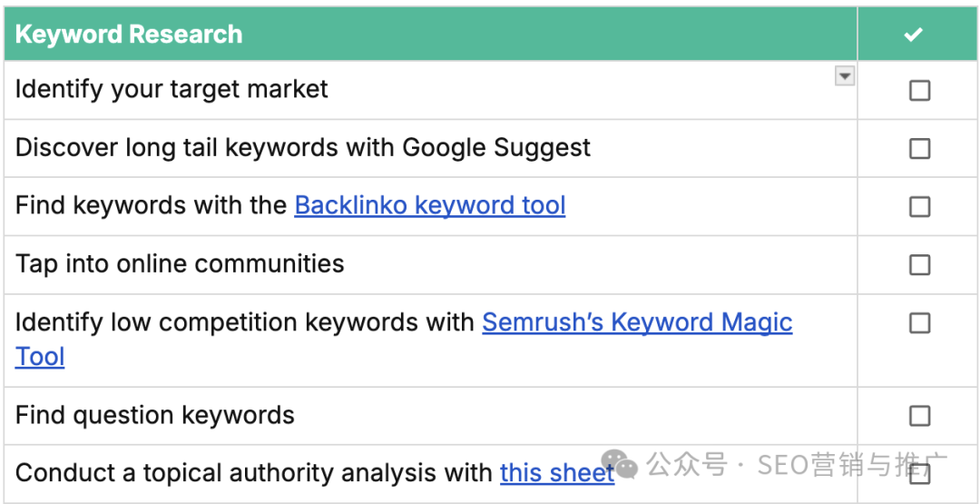Image resolution: width=980 pixels, height=504 pixels.
Task: Tick the checkbox for Identify your target market
Action: [x=919, y=91]
